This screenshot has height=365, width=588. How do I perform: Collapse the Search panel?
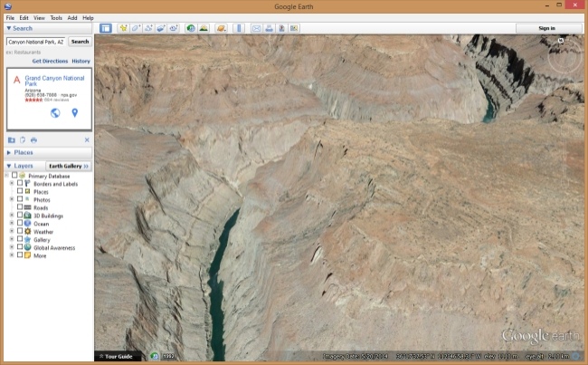pyautogui.click(x=9, y=28)
